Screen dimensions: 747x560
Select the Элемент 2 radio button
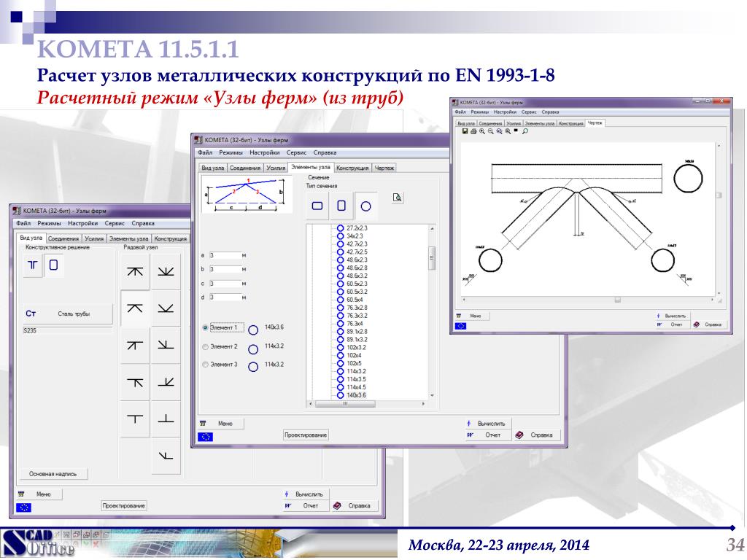pos(205,346)
